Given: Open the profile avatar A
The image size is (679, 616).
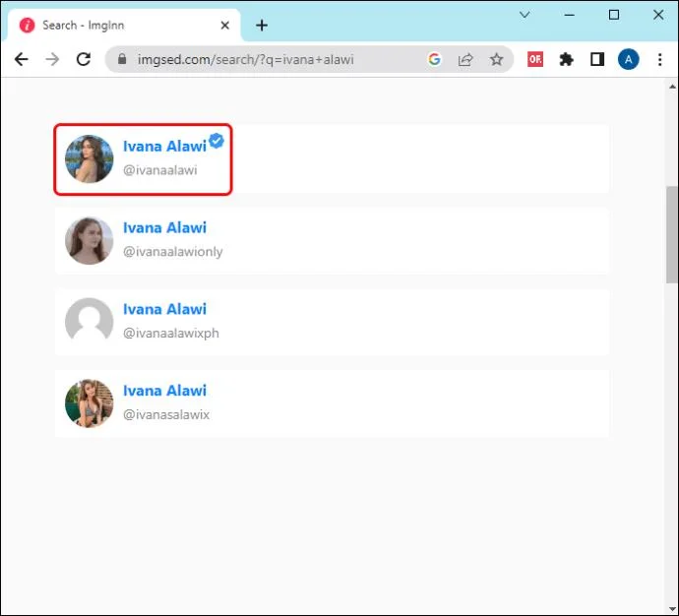Looking at the screenshot, I should [628, 59].
